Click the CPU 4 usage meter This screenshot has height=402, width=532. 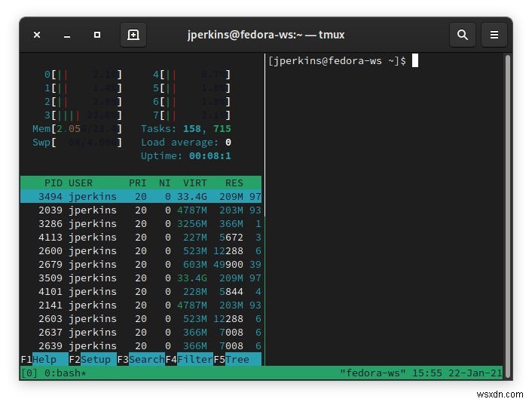[x=191, y=75]
